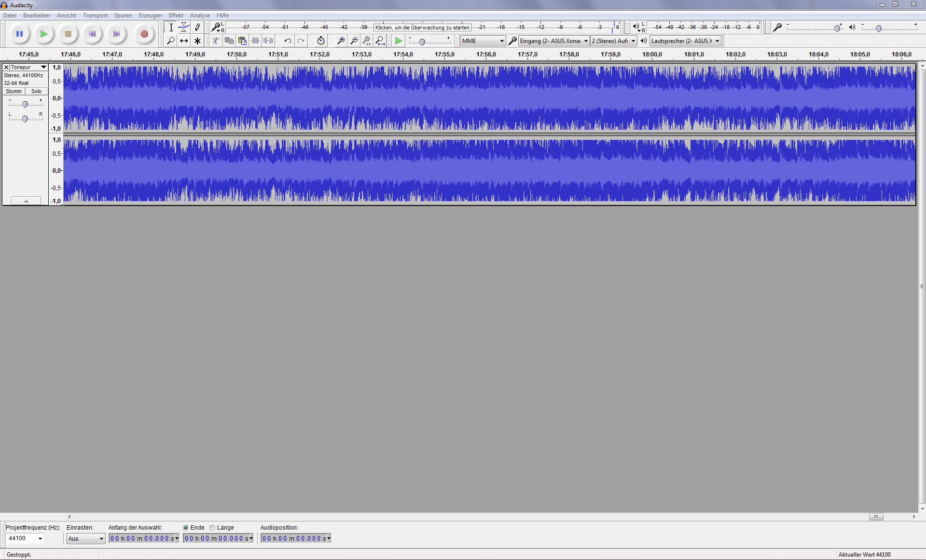Click the Trim audio icon

point(255,41)
